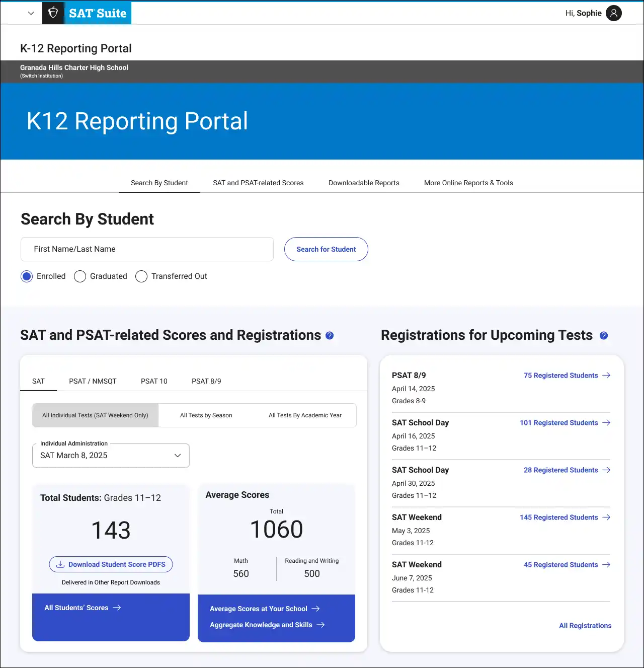This screenshot has height=668, width=644.
Task: Open the All Registrations link
Action: coord(585,626)
